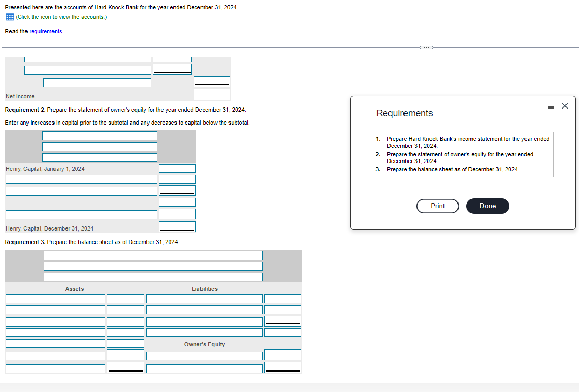The height and width of the screenshot is (392, 579).
Task: Click the amount field beside Henry, Capital, December 31, 2024
Action: coord(177,226)
